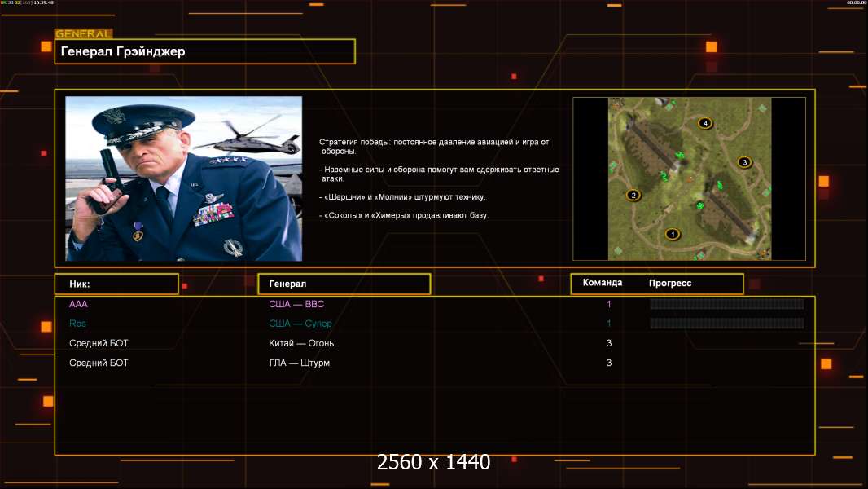This screenshot has height=489, width=868.
Task: Click AAA's loading progress bar
Action: (726, 304)
